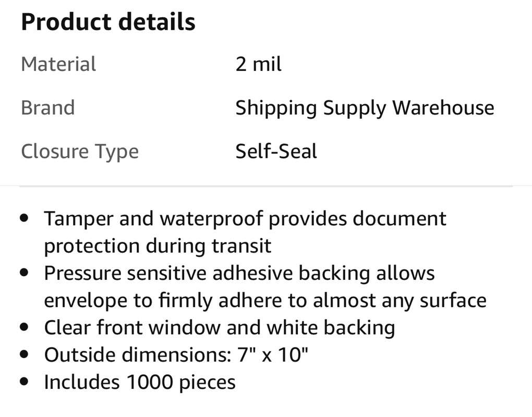Click the line starting Pressure sensitive adhesive
The image size is (532, 417).
click(239, 273)
